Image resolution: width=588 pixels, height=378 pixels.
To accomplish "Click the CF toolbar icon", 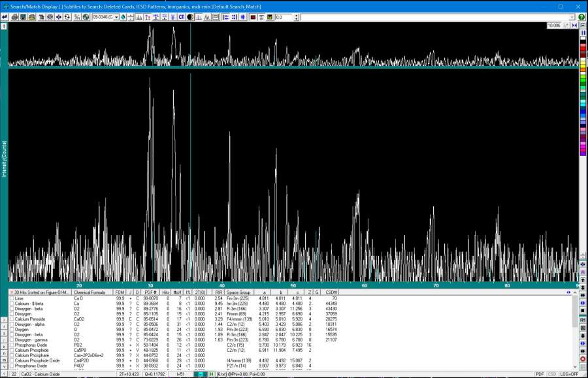I will (x=182, y=17).
